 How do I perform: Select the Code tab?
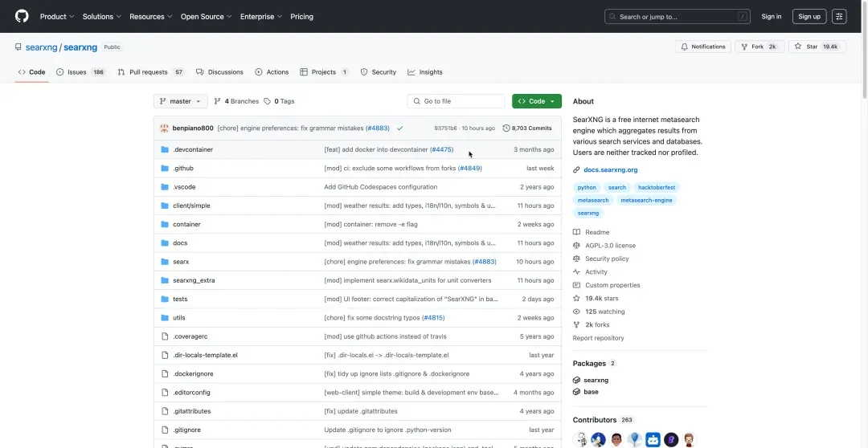click(x=31, y=72)
